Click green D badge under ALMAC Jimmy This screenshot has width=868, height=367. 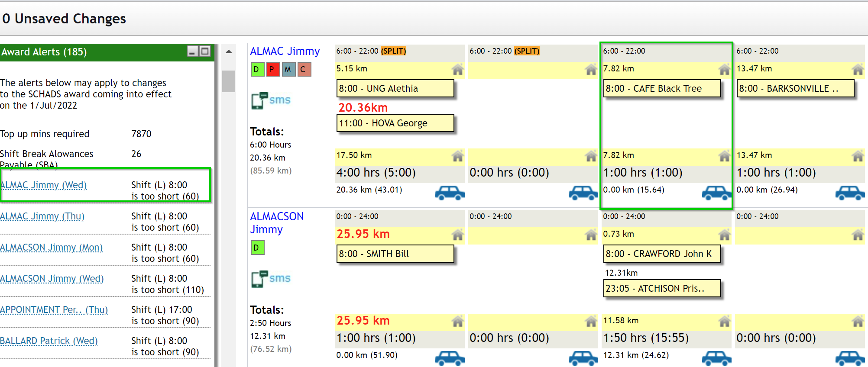click(257, 69)
